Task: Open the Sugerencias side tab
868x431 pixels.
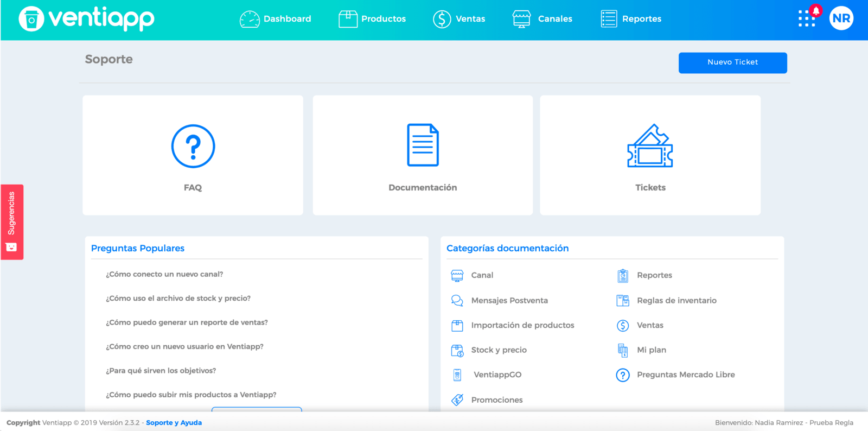Action: click(12, 222)
